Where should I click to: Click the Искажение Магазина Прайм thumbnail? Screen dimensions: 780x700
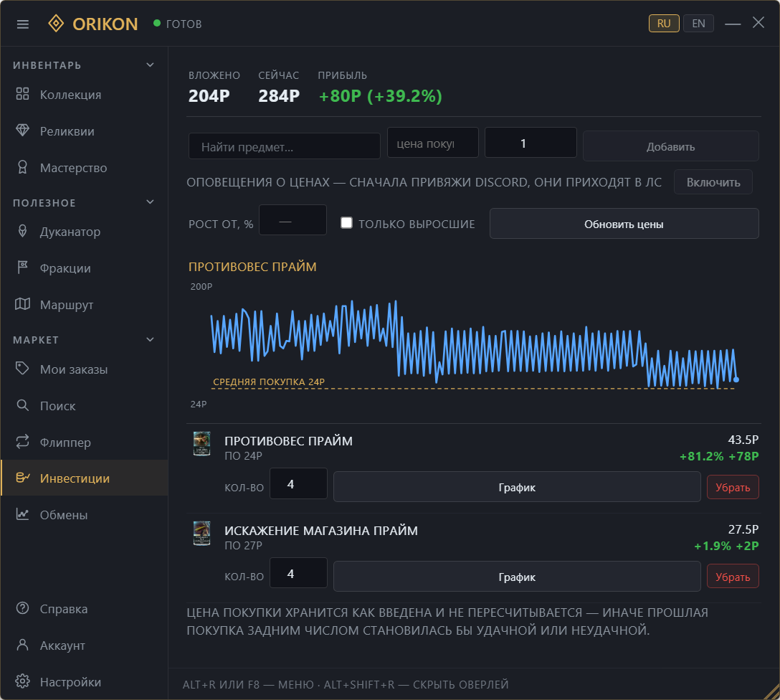pyautogui.click(x=201, y=534)
